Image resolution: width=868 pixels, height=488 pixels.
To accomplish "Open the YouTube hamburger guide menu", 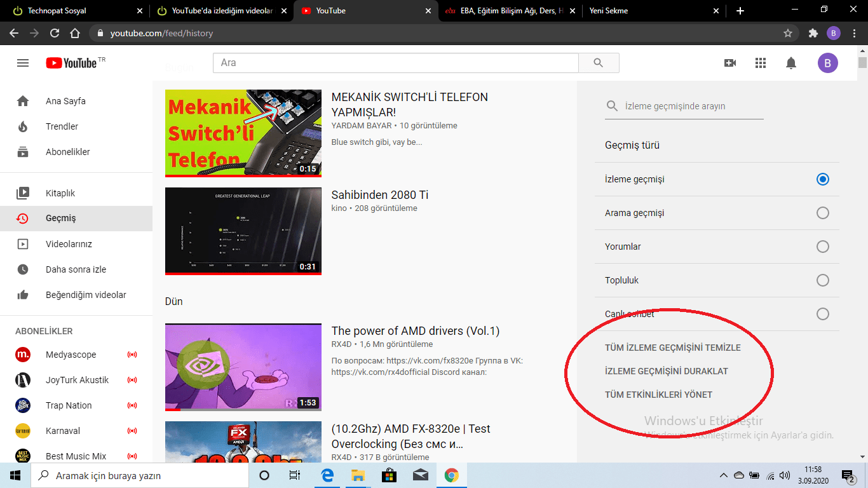I will coord(23,63).
